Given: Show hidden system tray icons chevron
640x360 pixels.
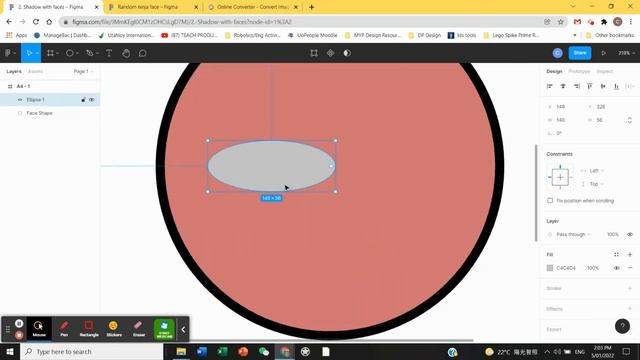Looking at the screenshot, I should click(x=547, y=351).
